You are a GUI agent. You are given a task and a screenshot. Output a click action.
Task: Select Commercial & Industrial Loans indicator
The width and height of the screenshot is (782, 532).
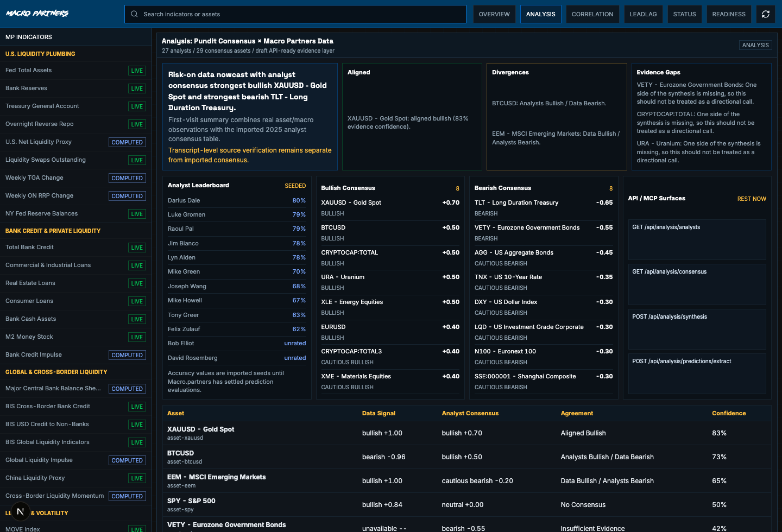[x=75, y=265]
